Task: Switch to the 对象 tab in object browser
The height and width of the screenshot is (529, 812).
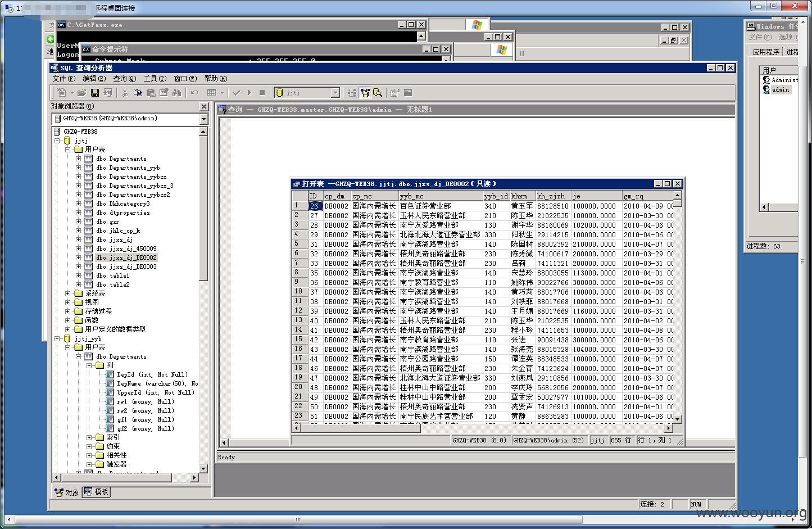Action: 67,492
